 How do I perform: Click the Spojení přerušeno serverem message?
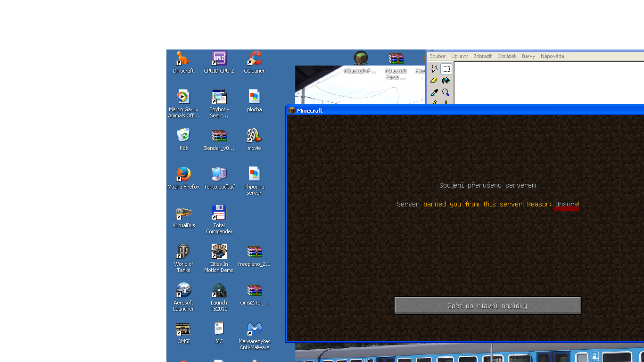487,186
